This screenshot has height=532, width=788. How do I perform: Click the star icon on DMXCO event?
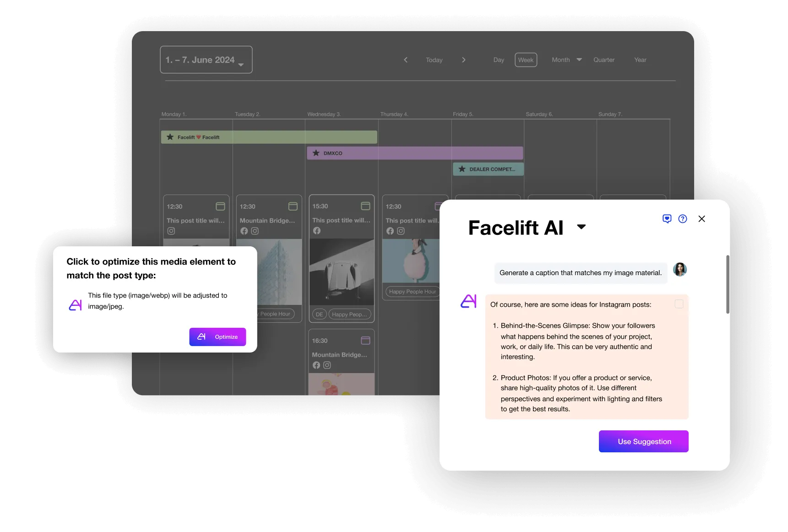(316, 153)
